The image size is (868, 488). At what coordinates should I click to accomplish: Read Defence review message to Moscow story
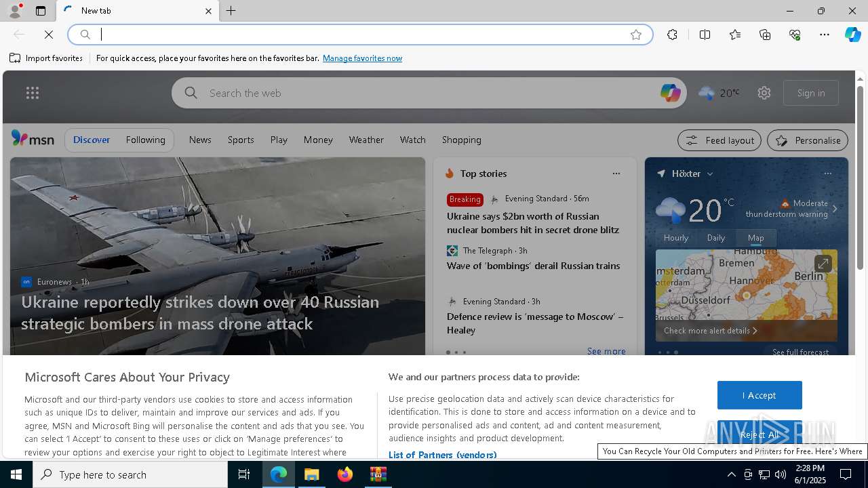[x=535, y=323]
